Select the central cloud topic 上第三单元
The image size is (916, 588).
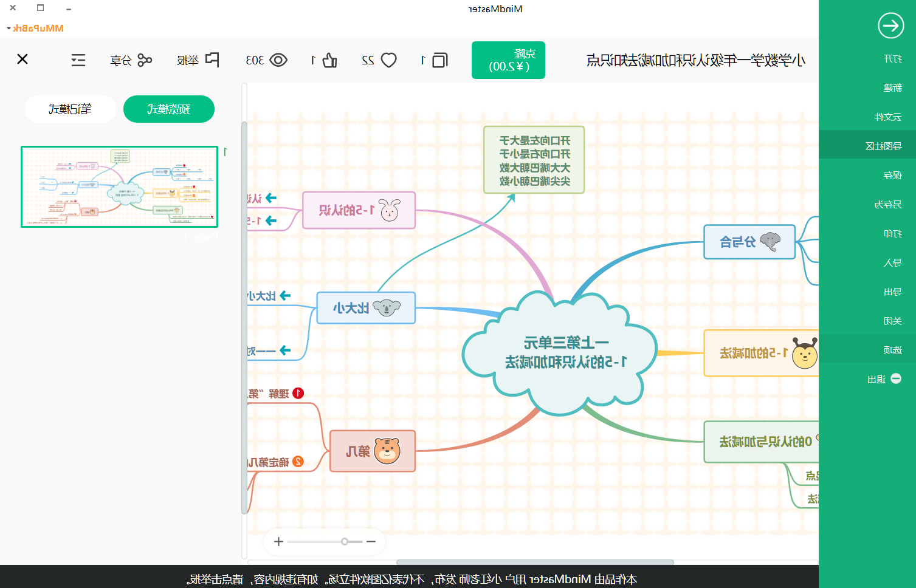pyautogui.click(x=560, y=352)
